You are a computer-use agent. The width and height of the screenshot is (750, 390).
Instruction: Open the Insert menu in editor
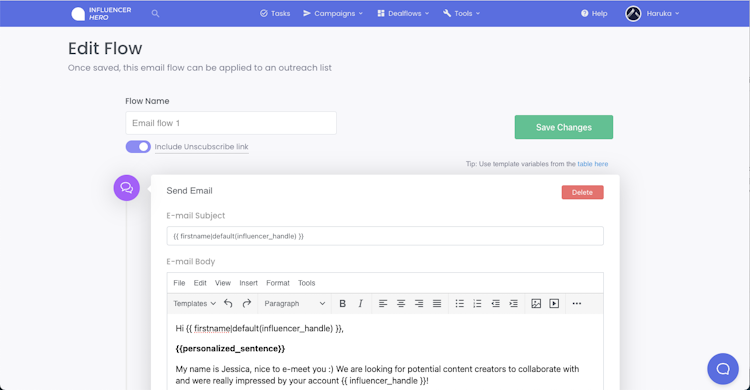pyautogui.click(x=249, y=283)
